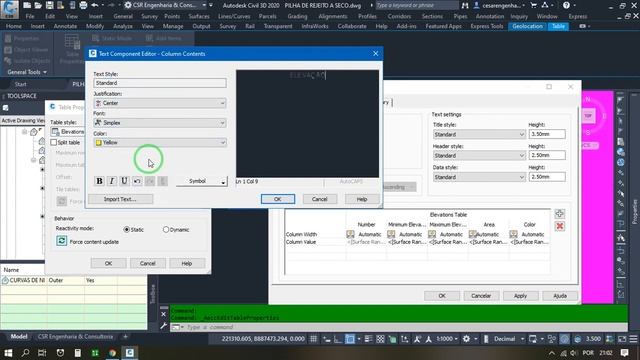Screen dimensions: 640x360
Task: Open the Color dropdown set to Yellow
Action: [160, 142]
